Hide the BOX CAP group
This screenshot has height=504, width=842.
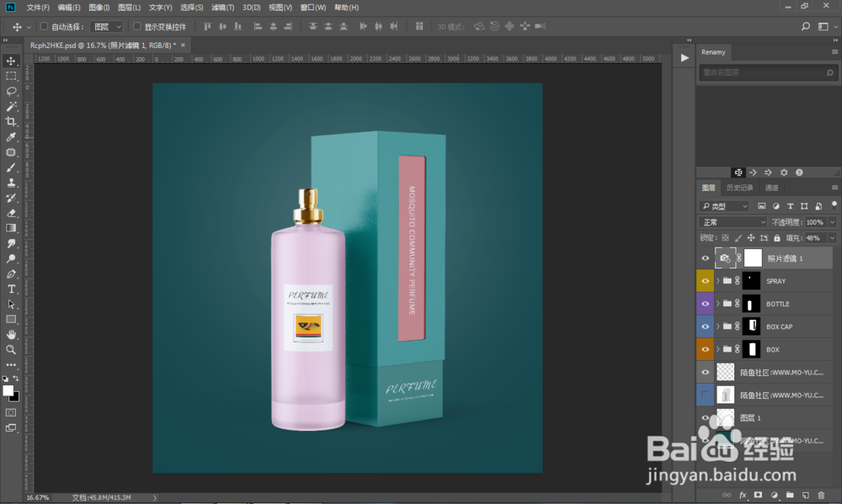705,326
